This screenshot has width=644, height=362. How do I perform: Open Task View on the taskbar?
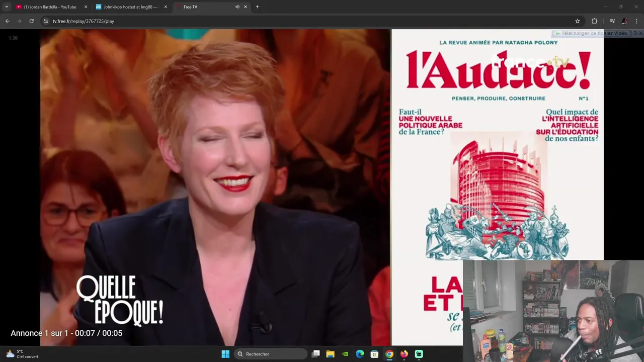(315, 354)
